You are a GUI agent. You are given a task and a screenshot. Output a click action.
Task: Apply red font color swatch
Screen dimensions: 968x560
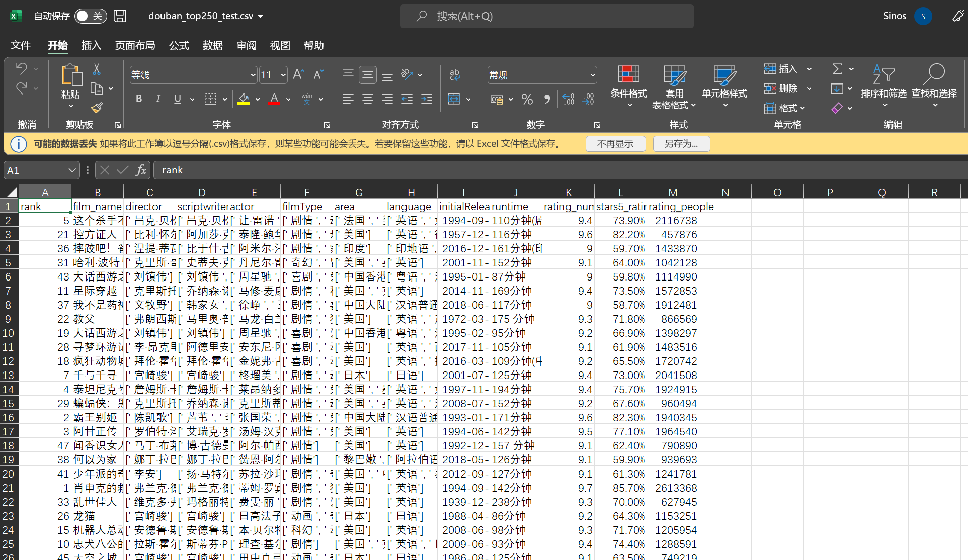coord(274,99)
